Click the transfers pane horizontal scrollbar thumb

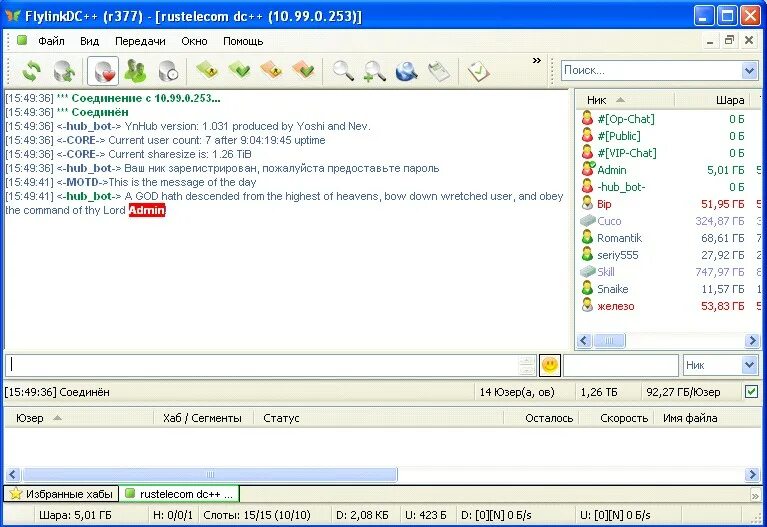tap(210, 474)
